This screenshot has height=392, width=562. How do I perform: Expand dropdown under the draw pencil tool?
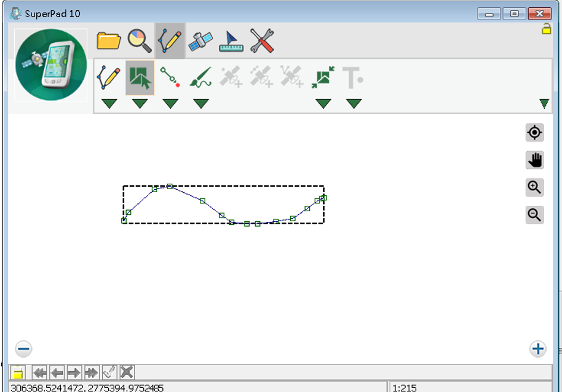point(109,104)
